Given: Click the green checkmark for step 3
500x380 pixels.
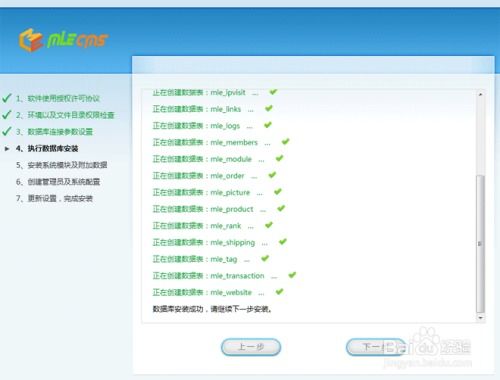Looking at the screenshot, I should (x=7, y=131).
